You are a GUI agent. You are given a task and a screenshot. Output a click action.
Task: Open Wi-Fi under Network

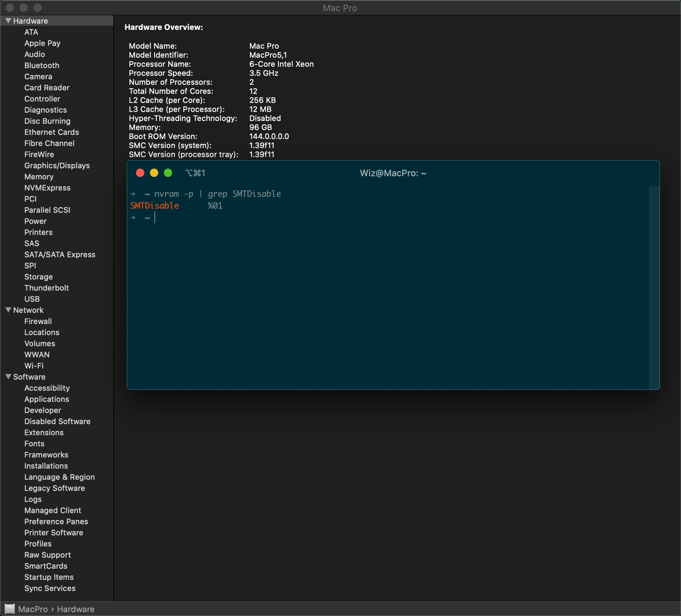(34, 366)
